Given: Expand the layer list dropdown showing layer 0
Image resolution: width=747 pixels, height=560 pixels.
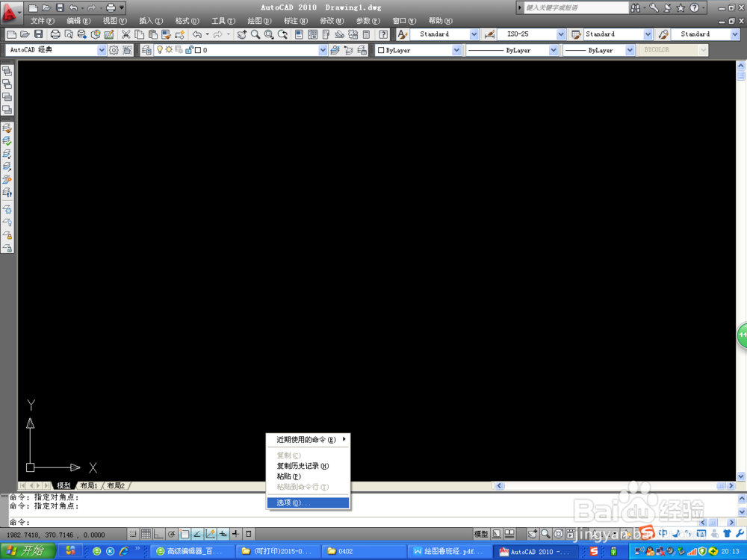Looking at the screenshot, I should 323,50.
